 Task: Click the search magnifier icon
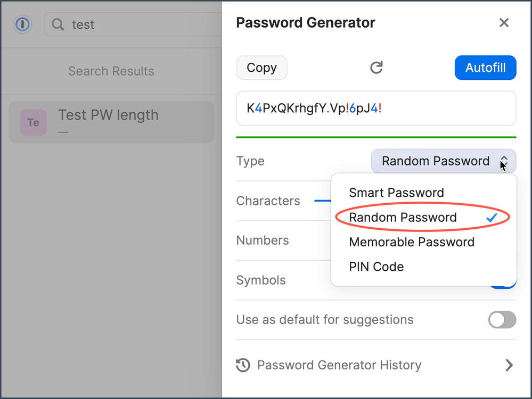click(x=58, y=24)
